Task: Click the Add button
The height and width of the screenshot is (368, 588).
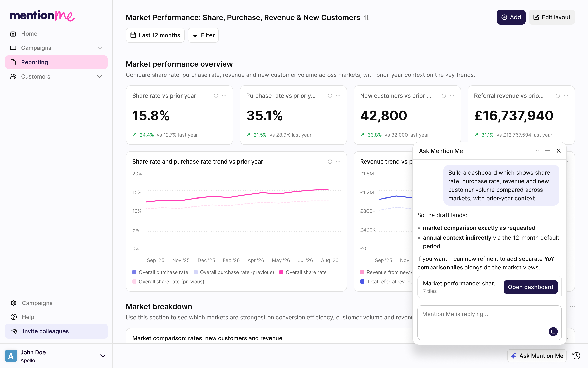Action: tap(511, 17)
